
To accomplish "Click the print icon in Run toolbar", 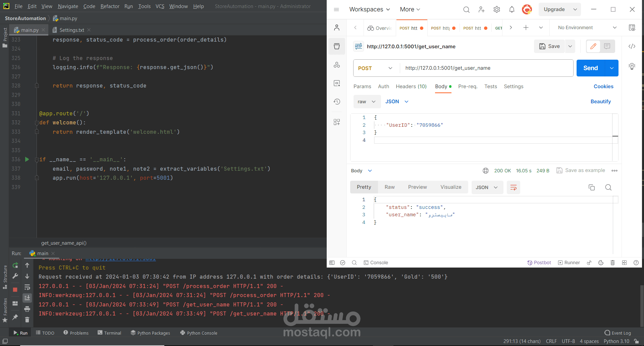I will tap(27, 309).
